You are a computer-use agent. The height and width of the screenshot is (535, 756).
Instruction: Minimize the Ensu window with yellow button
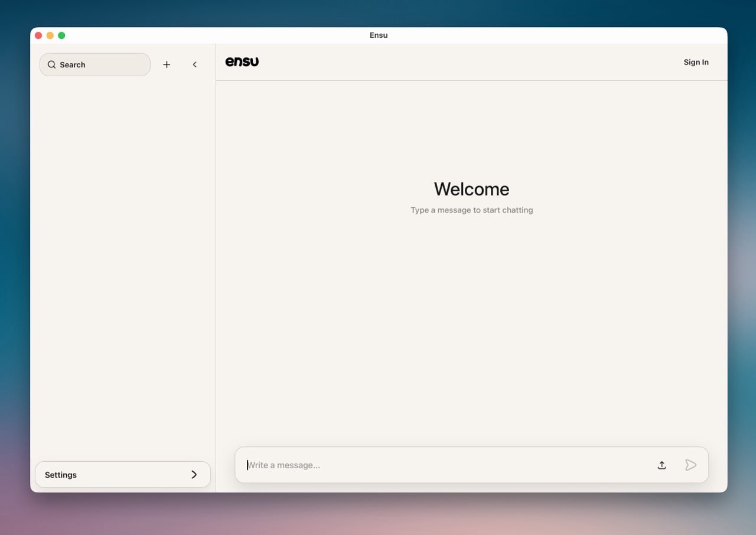[x=50, y=35]
